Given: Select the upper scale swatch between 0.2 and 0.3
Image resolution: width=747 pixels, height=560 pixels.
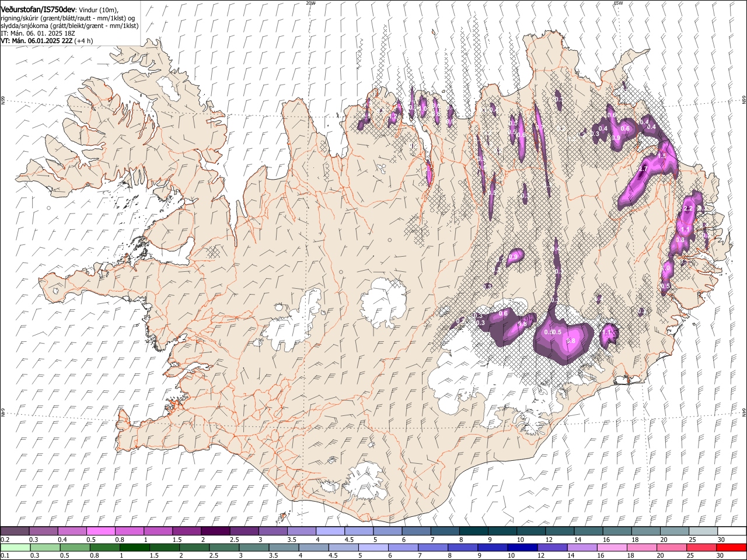Looking at the screenshot, I should tap(15, 531).
